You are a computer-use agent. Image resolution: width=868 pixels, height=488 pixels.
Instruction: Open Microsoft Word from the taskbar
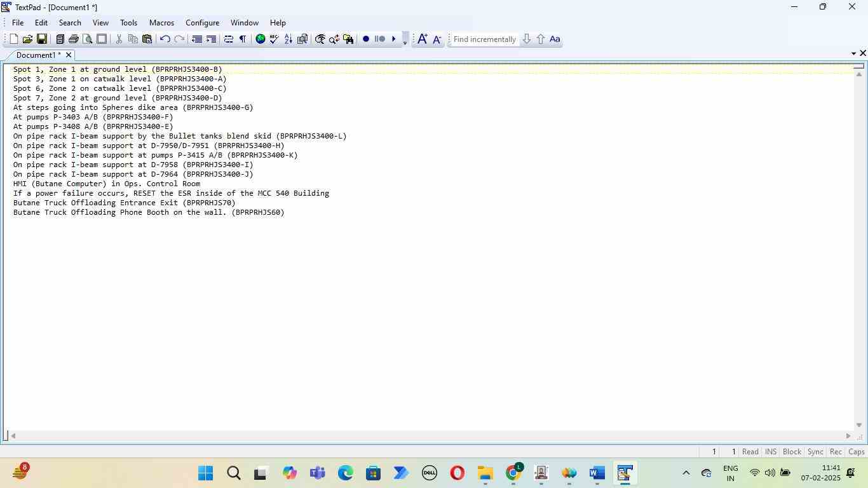(x=597, y=473)
